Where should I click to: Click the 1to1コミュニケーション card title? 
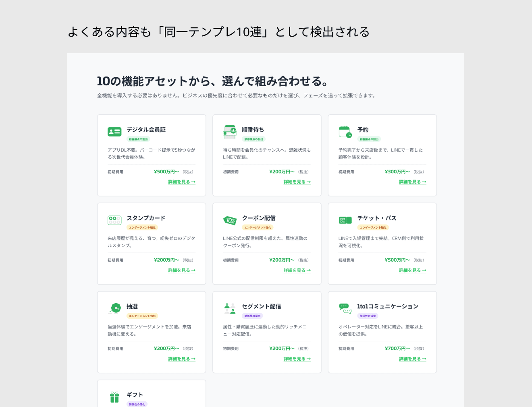click(388, 306)
